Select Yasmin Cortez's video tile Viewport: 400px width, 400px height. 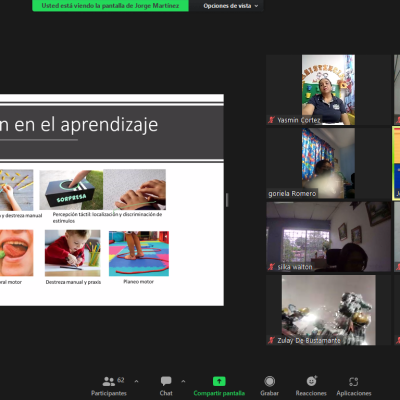pos(328,90)
